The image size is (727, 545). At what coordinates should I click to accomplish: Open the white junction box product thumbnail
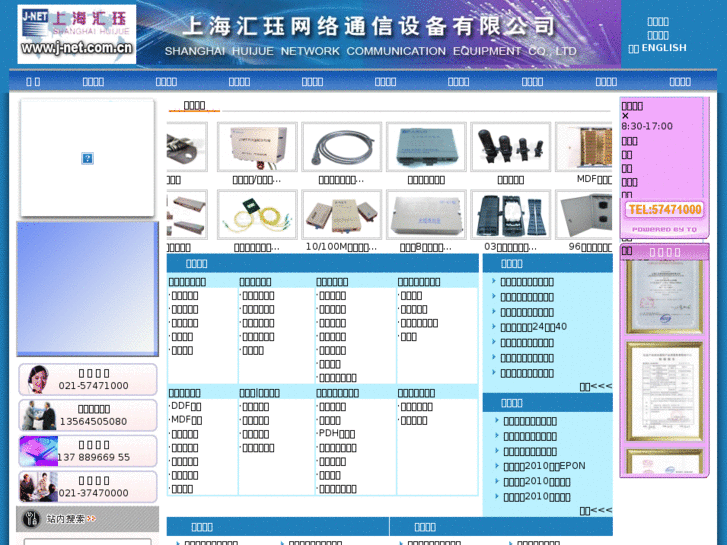tap(426, 215)
